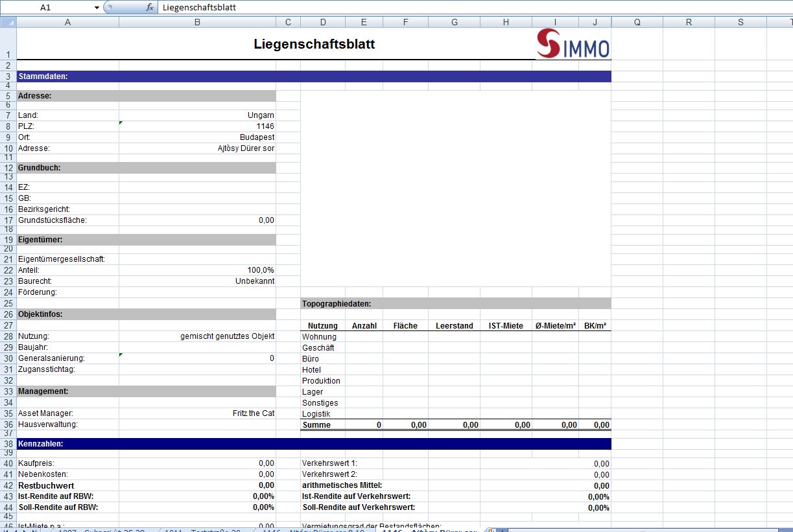Select row 38 header
793x532 pixels.
coord(8,444)
